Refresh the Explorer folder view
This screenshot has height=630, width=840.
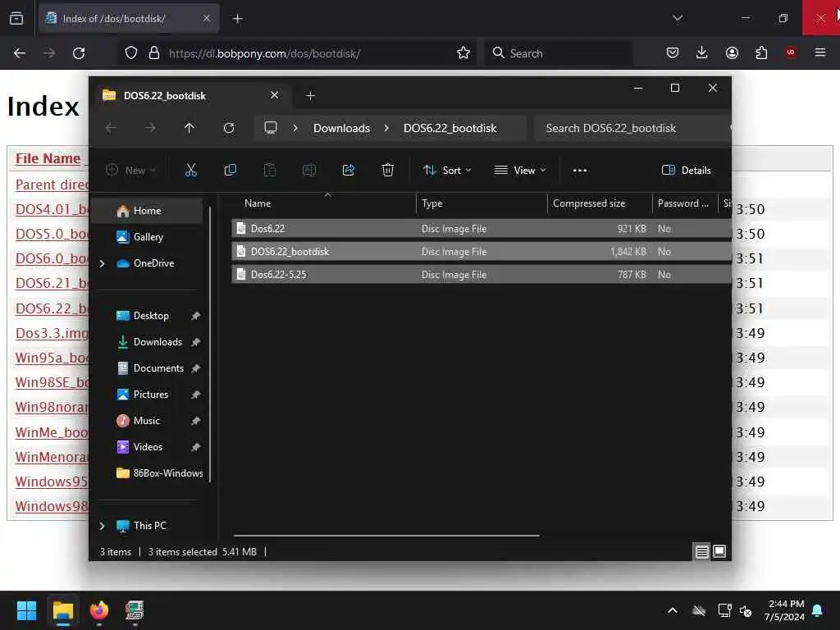(x=229, y=128)
